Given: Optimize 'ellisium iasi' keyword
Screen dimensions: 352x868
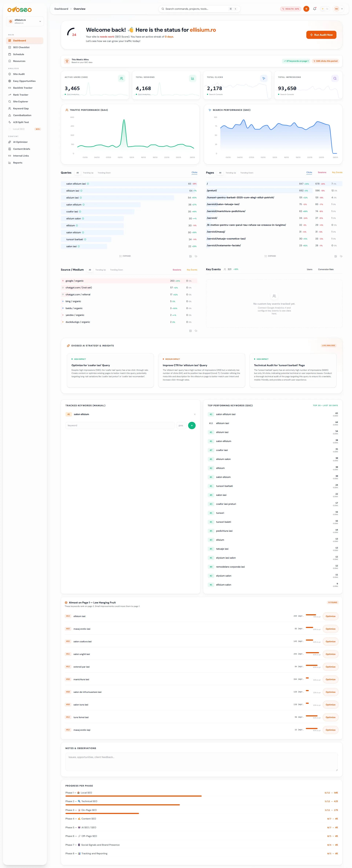Looking at the screenshot, I should (x=330, y=616).
